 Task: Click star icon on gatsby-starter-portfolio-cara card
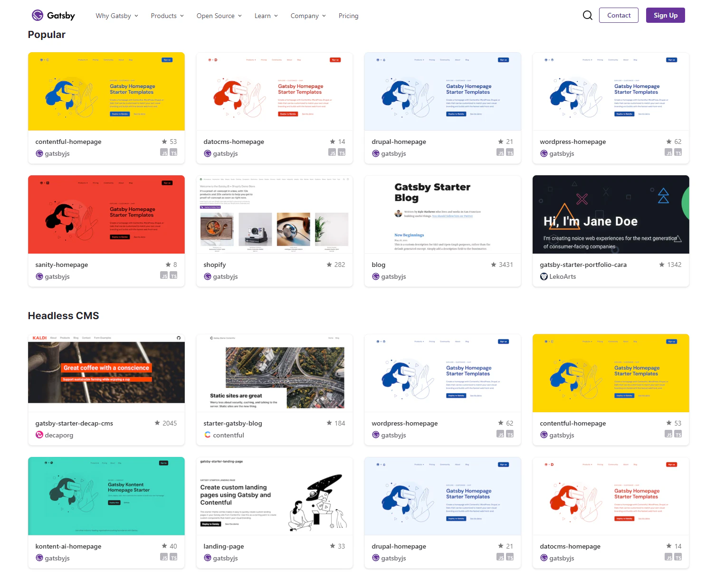(x=662, y=265)
